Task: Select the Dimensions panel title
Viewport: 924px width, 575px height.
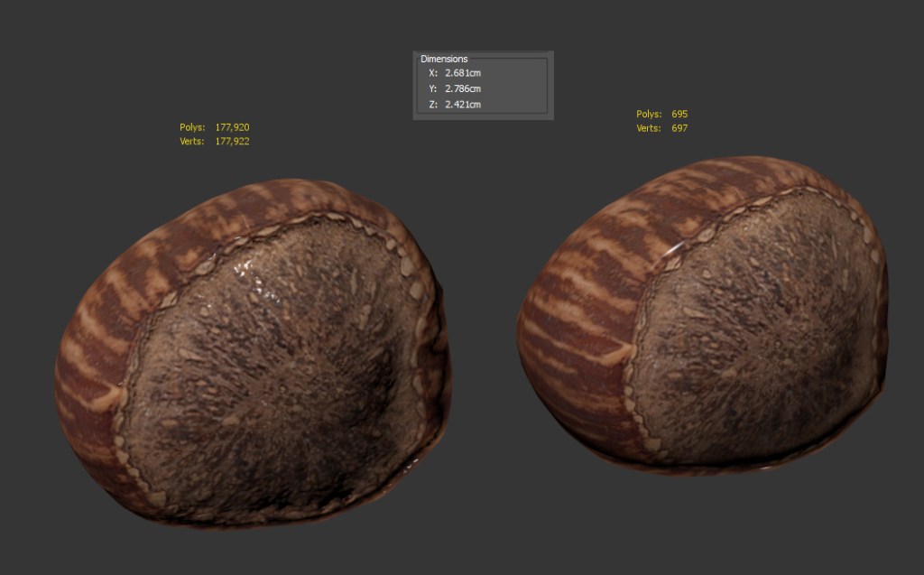Action: pos(444,59)
